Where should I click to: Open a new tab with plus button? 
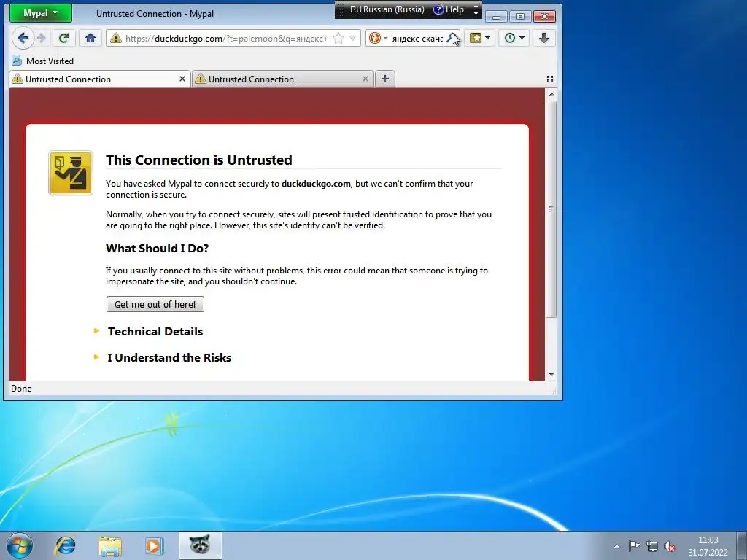tap(385, 79)
